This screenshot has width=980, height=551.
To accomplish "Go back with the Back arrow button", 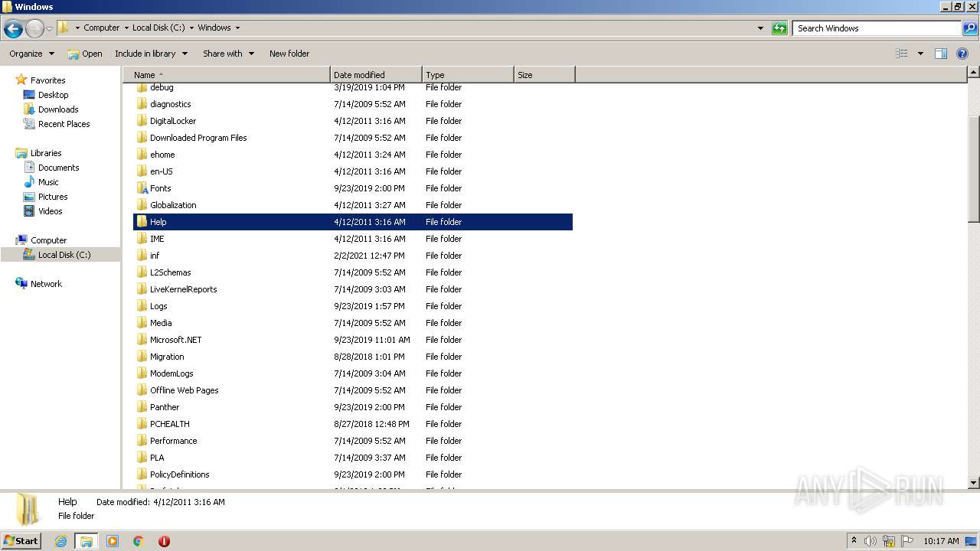I will (13, 28).
